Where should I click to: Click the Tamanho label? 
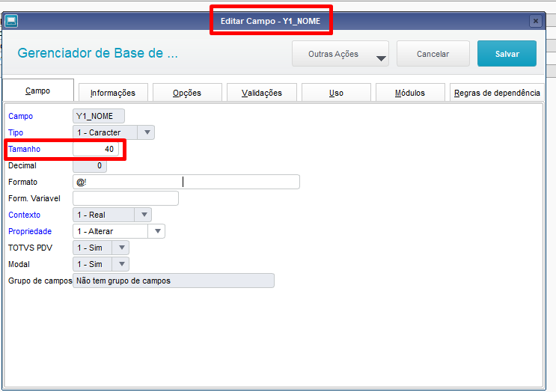[24, 149]
